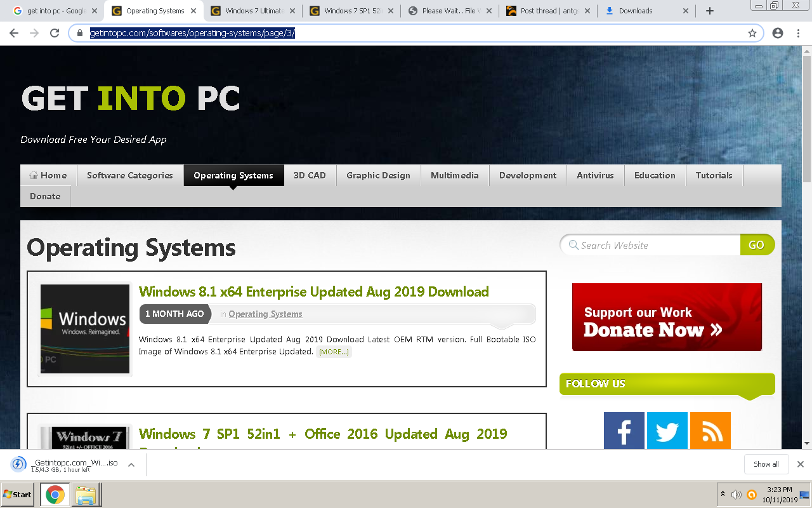Open the volume control in the tray
The width and height of the screenshot is (812, 508).
pos(737,495)
